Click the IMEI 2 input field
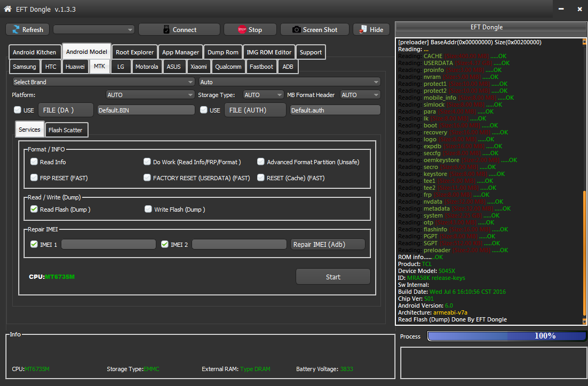Screen dimensions: 588x386 239,244
